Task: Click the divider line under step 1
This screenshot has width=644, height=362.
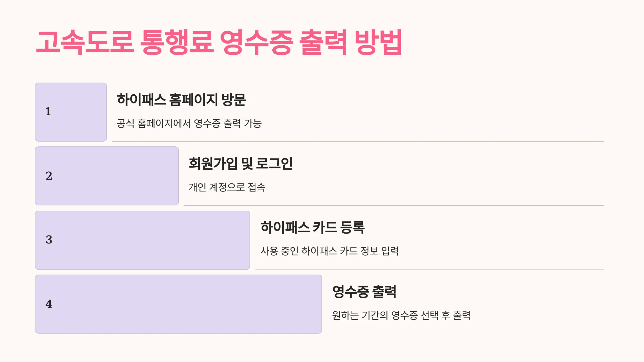Action: click(358, 142)
